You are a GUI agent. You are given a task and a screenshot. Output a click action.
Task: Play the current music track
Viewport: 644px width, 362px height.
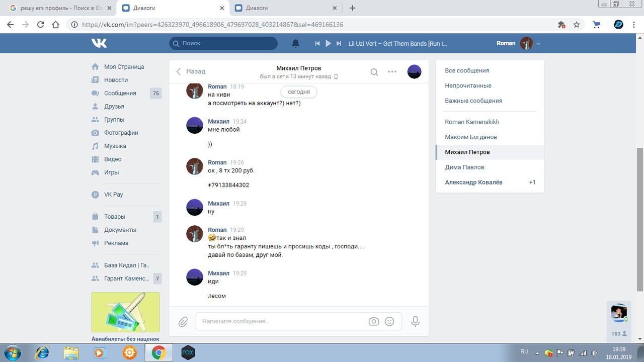click(x=328, y=43)
